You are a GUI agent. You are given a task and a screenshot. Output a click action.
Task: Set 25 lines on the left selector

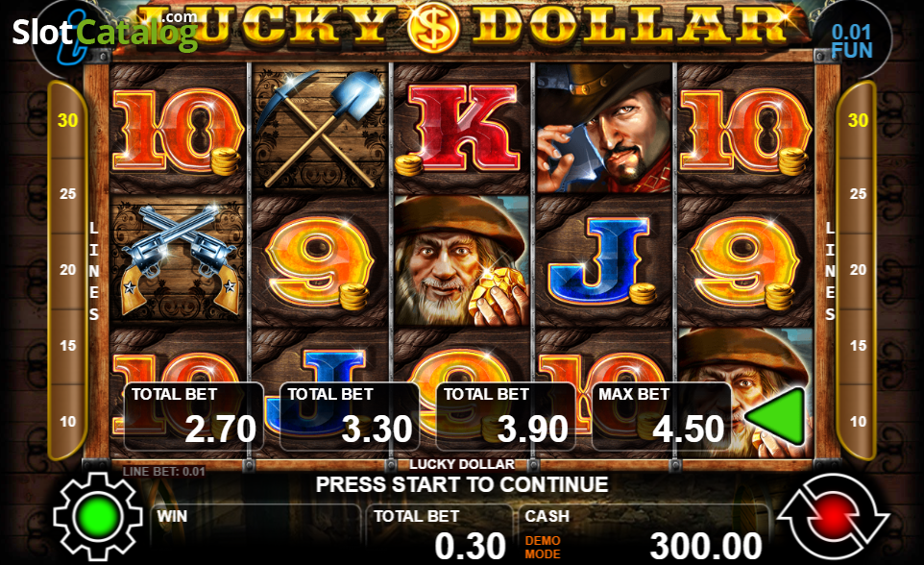[x=68, y=193]
